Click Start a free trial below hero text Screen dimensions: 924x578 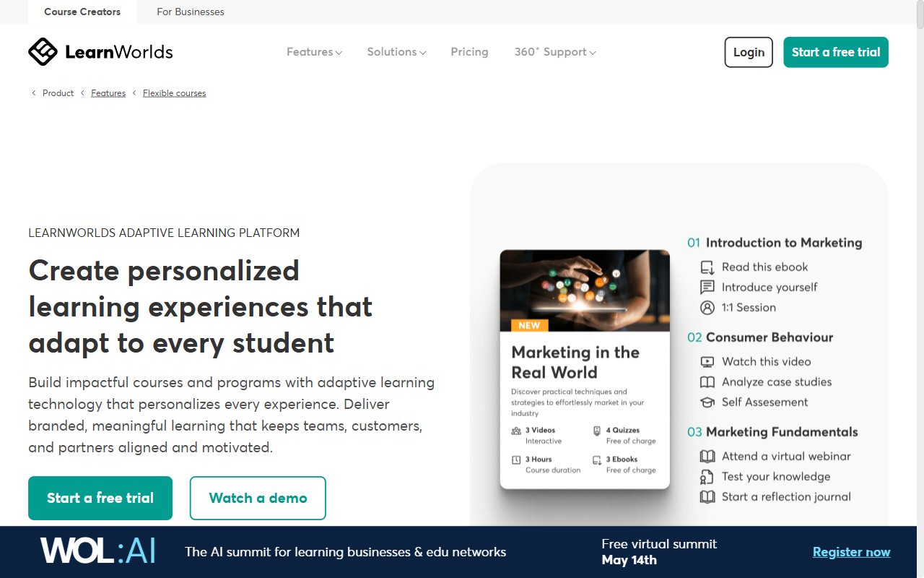pos(100,498)
